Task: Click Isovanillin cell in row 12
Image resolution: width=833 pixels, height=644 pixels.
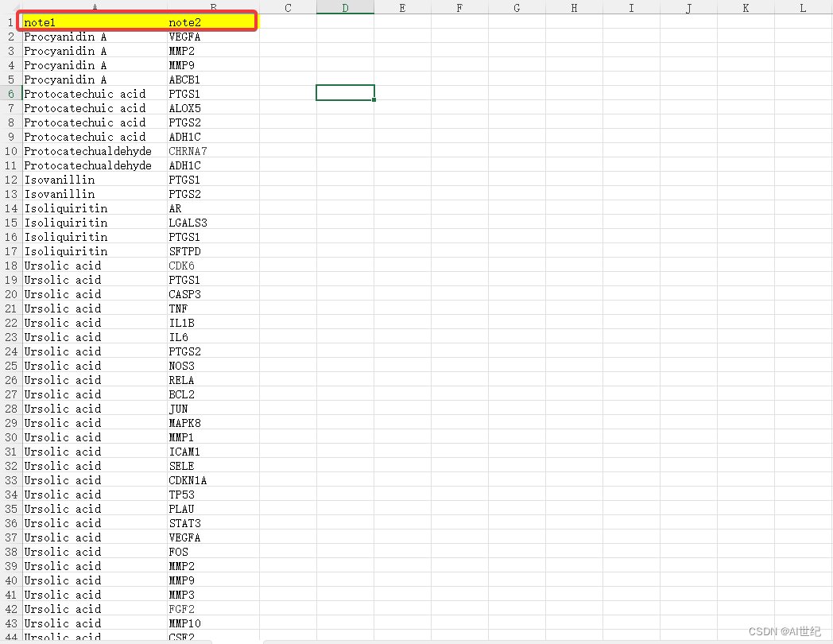Action: pos(95,180)
